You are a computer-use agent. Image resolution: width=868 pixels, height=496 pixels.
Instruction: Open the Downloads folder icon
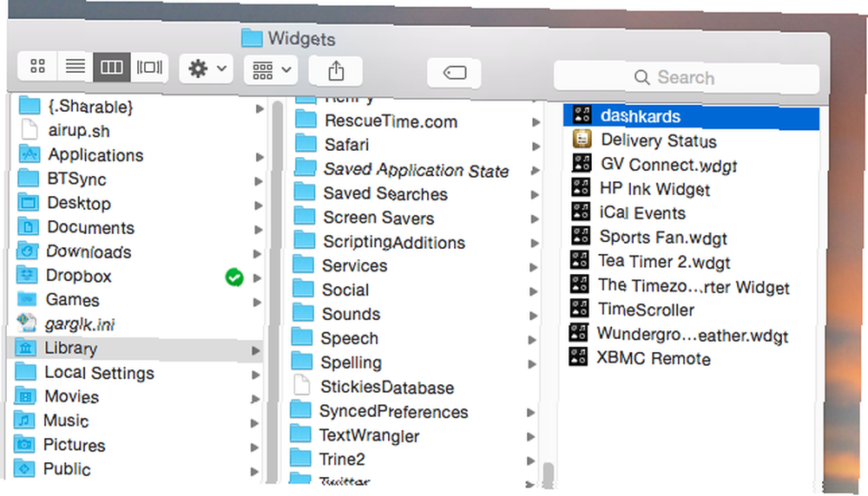pyautogui.click(x=28, y=251)
